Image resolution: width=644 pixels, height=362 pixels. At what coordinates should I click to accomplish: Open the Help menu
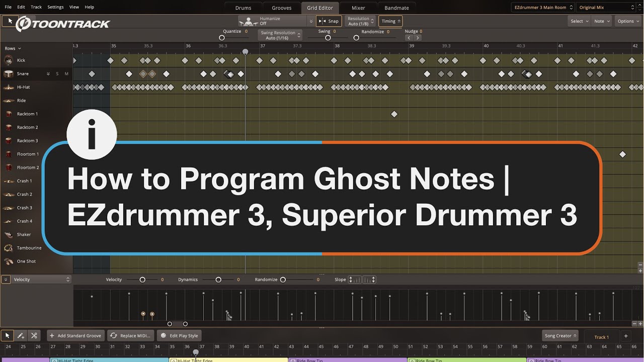point(90,7)
